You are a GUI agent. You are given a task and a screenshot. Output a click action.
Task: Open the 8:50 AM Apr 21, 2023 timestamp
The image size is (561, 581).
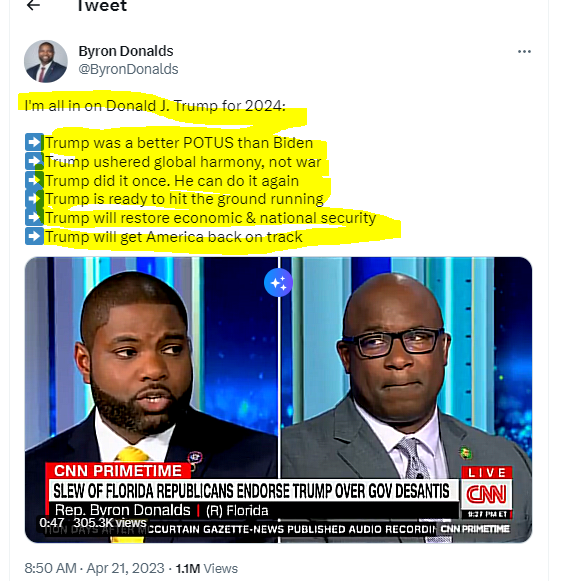94,568
